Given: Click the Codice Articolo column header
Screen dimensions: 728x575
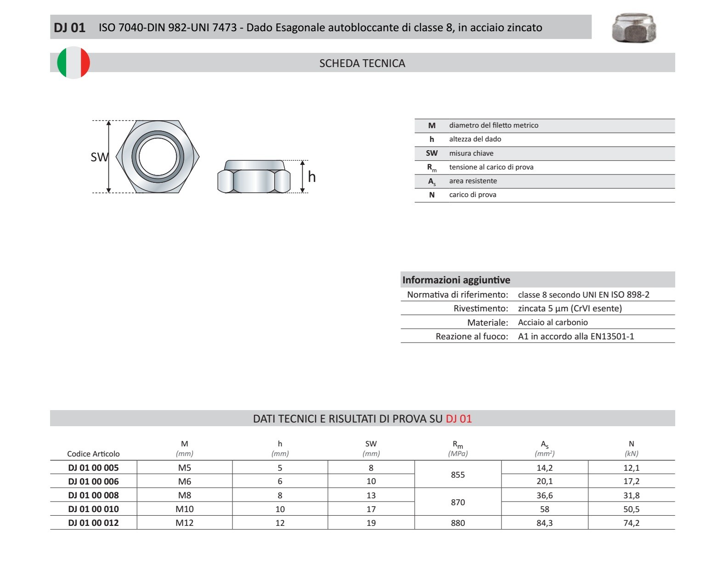Looking at the screenshot, I should tap(93, 454).
